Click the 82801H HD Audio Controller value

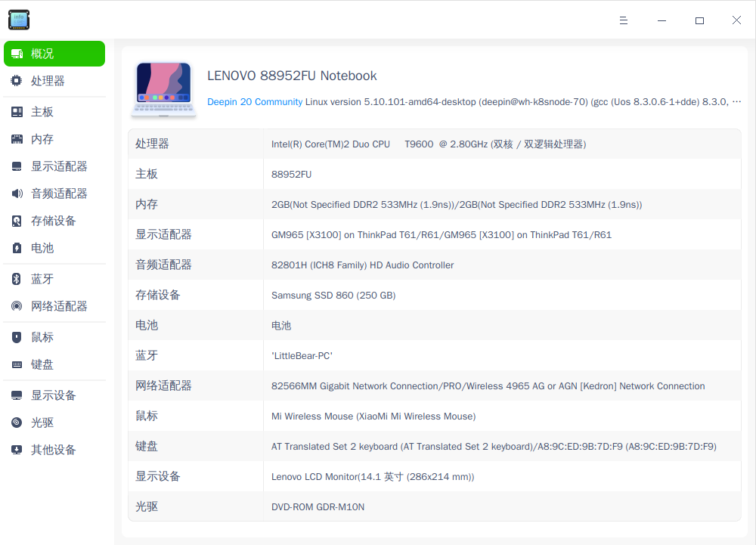363,265
